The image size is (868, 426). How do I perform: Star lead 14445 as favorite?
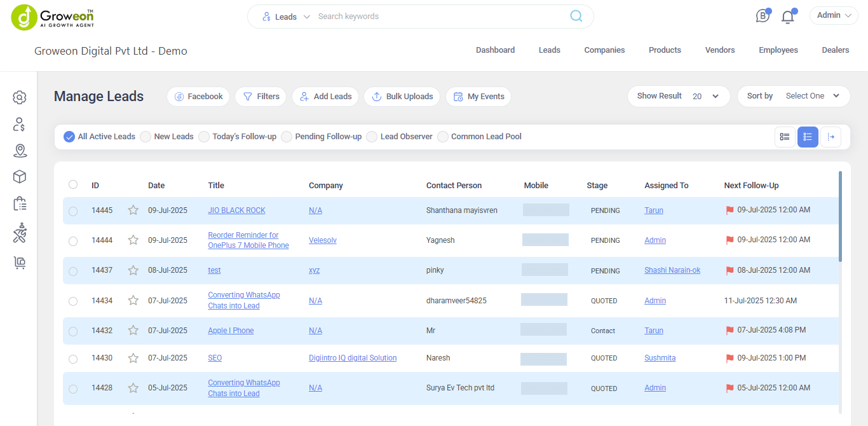133,210
